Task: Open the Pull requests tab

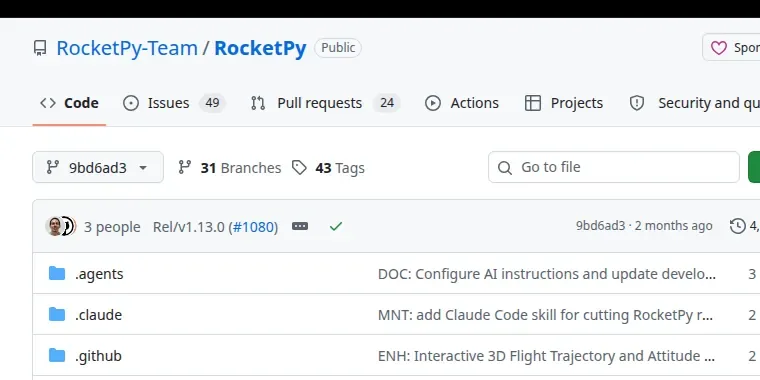Action: pos(325,103)
